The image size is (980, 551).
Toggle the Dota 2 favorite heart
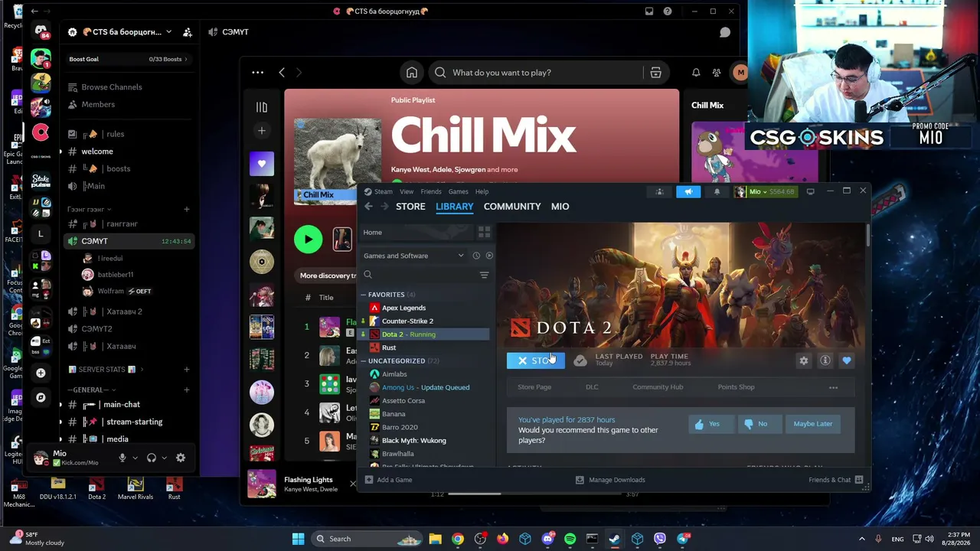tap(846, 360)
